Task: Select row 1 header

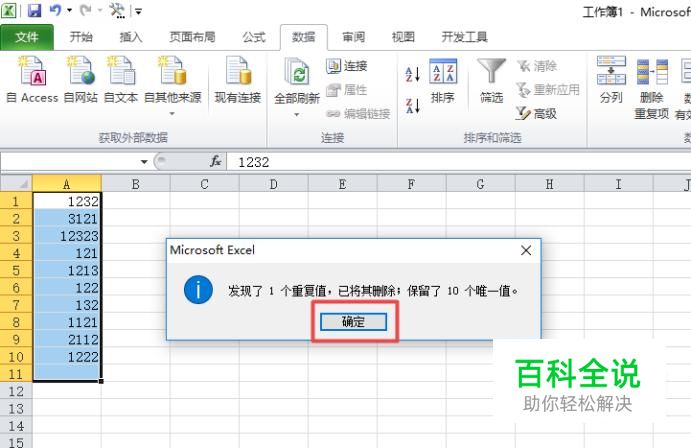Action: click(16, 201)
